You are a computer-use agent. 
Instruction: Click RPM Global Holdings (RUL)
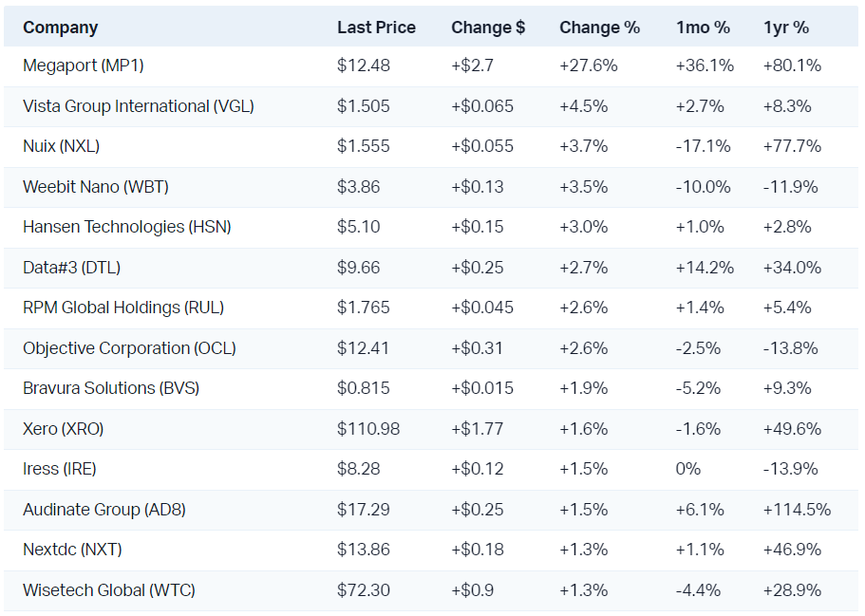(x=123, y=308)
